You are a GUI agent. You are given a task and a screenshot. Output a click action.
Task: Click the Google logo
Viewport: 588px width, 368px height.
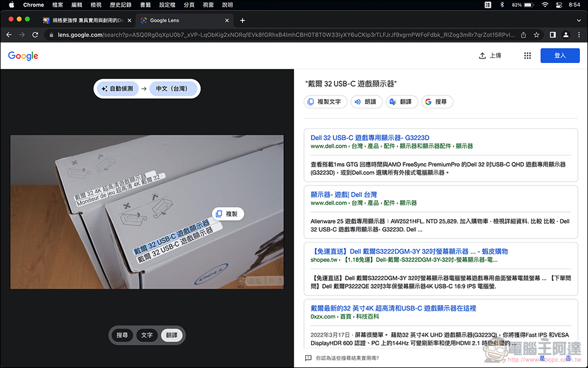pos(24,55)
